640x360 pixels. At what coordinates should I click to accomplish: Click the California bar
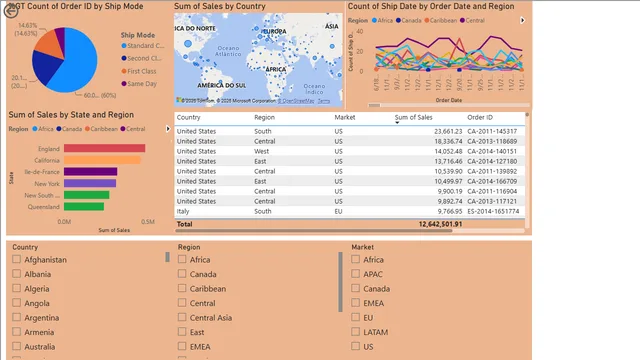[102, 160]
